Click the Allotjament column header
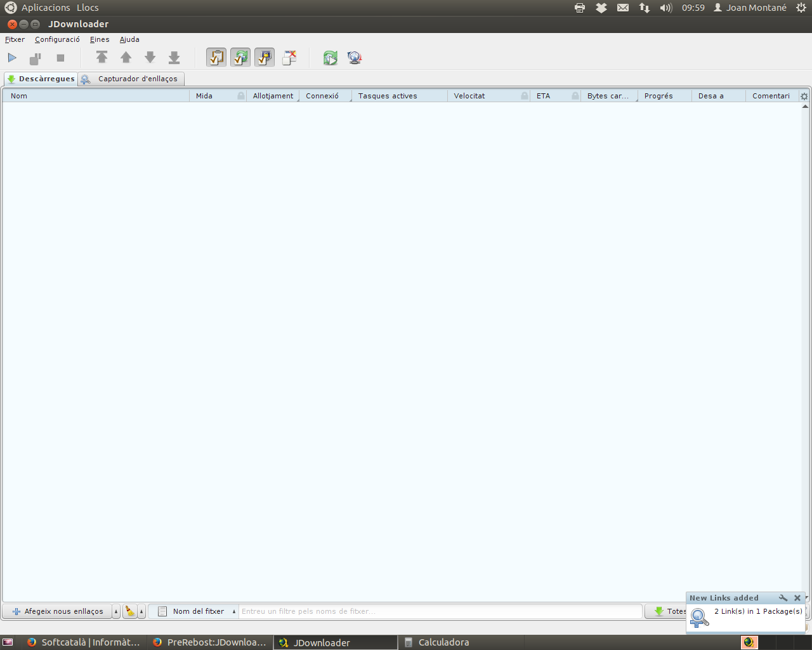812x650 pixels. [x=273, y=96]
